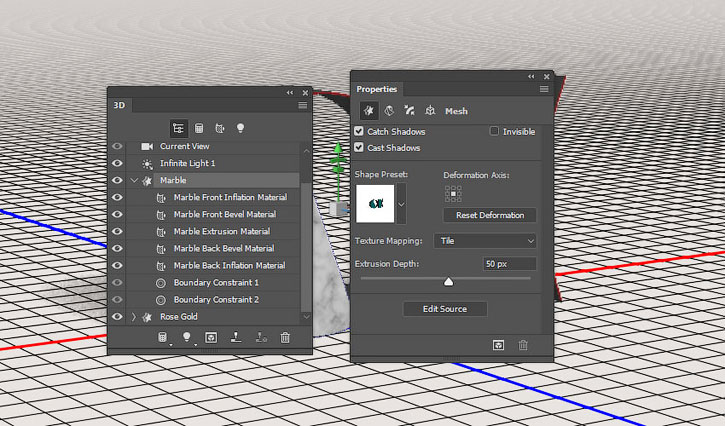The height and width of the screenshot is (426, 725).
Task: Click greyed ground plane icon in 3D panel
Action: pos(261,338)
